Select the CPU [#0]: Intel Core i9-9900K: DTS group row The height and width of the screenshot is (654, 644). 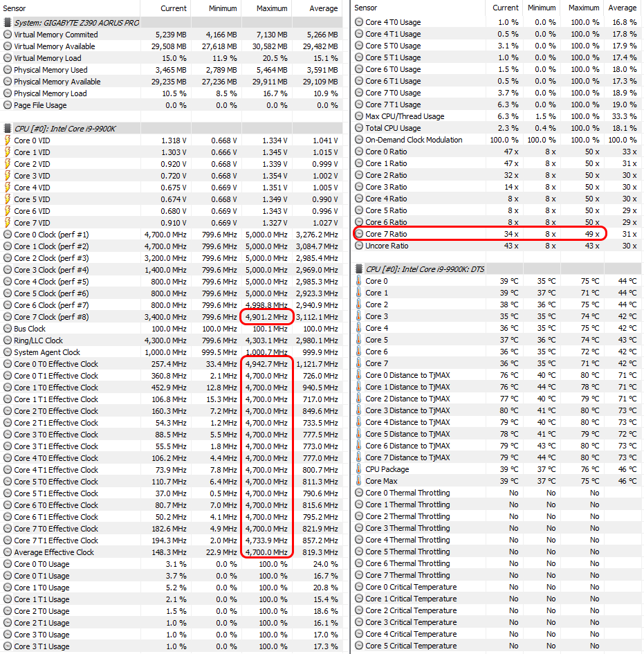[497, 269]
